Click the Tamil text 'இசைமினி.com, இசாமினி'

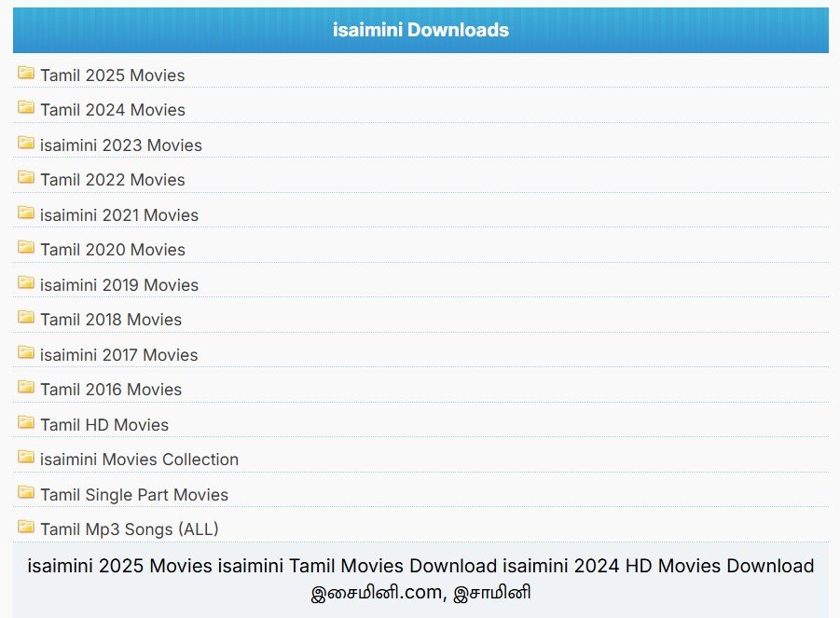(x=420, y=592)
